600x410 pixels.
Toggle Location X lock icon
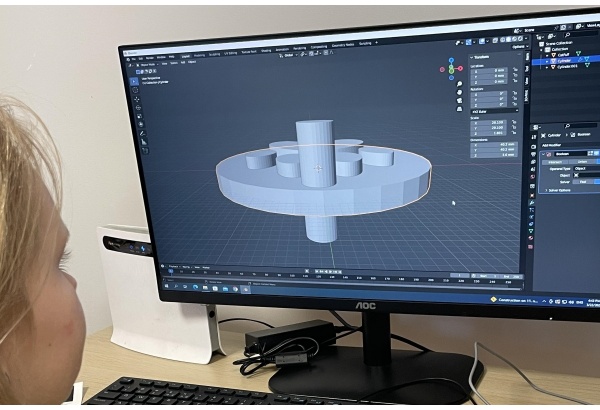point(515,70)
